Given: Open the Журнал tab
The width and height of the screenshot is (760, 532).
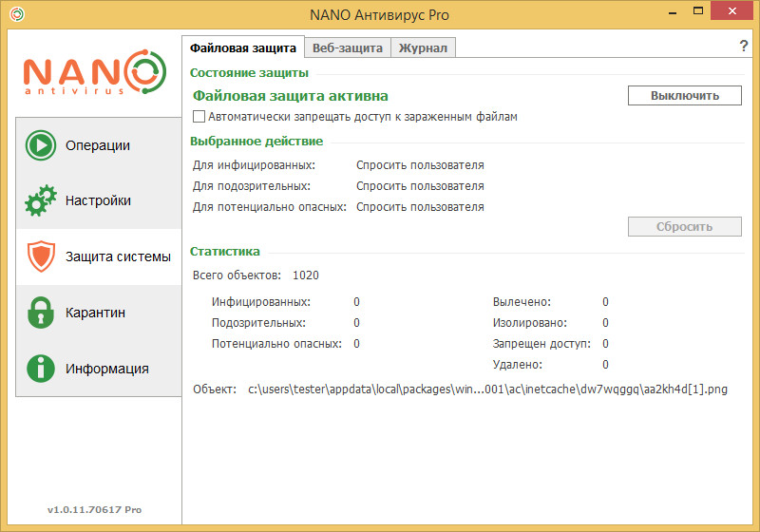Looking at the screenshot, I should (423, 47).
